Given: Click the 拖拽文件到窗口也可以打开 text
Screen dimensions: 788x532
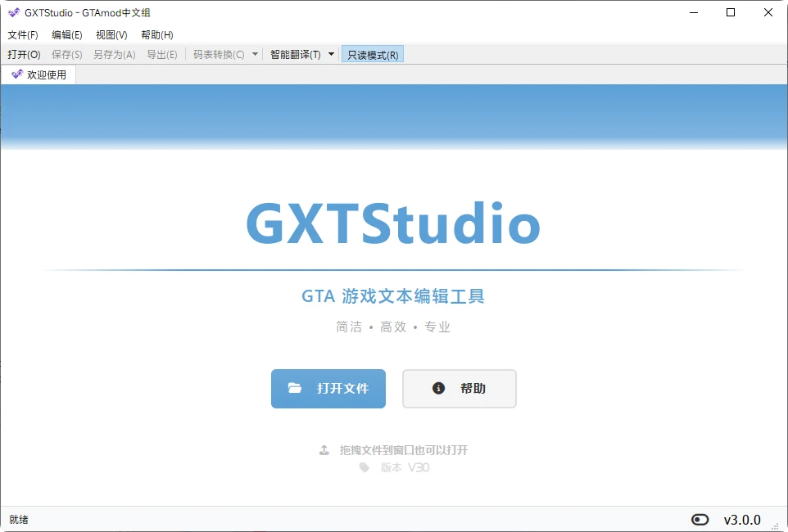Looking at the screenshot, I should pyautogui.click(x=404, y=450).
